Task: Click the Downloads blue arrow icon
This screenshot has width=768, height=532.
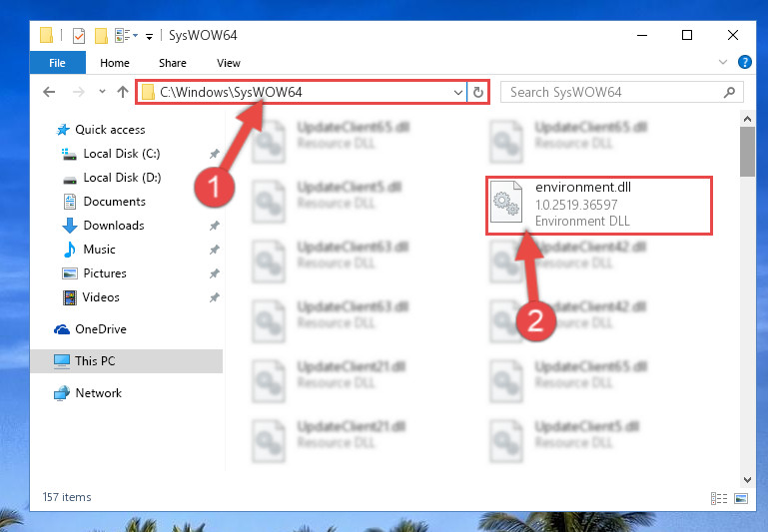Action: pos(70,226)
